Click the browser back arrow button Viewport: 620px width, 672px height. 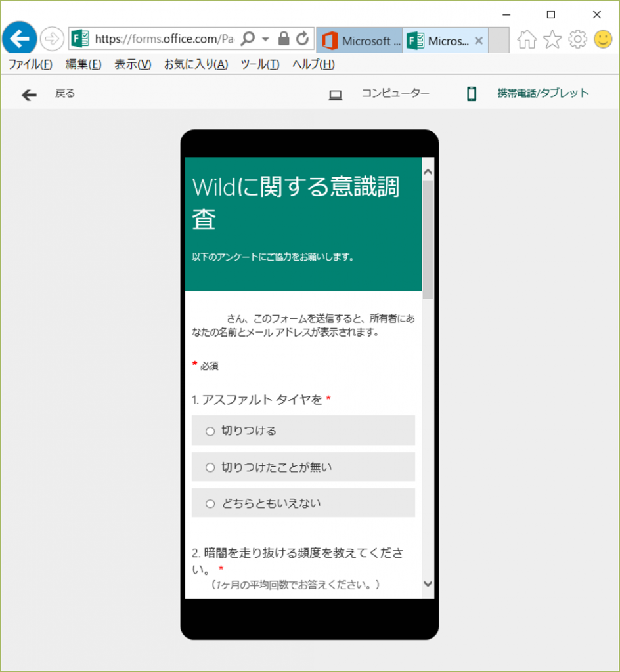(19, 38)
